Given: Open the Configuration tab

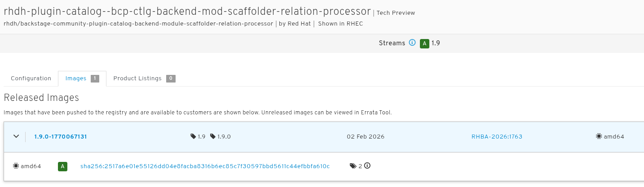Looking at the screenshot, I should tap(31, 78).
